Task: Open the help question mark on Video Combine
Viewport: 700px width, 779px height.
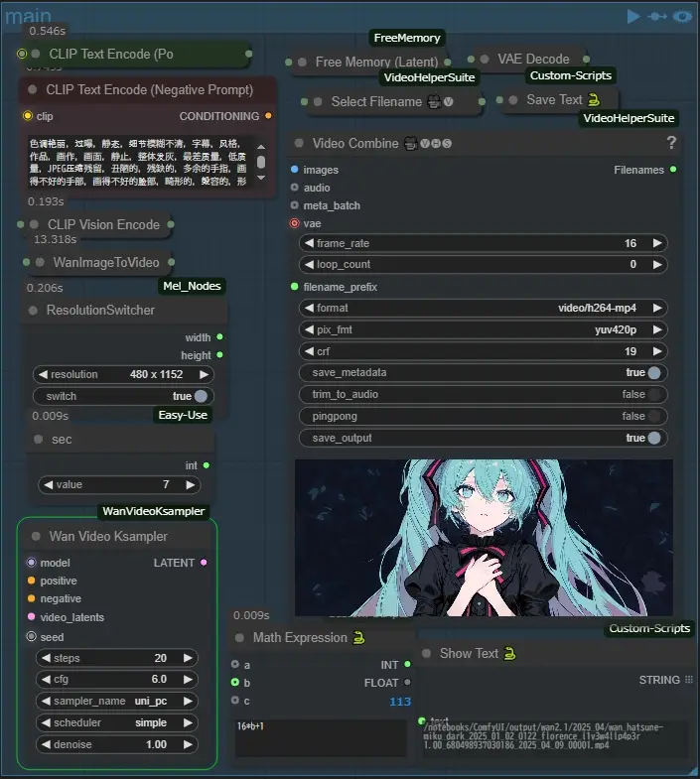Action: click(x=671, y=143)
